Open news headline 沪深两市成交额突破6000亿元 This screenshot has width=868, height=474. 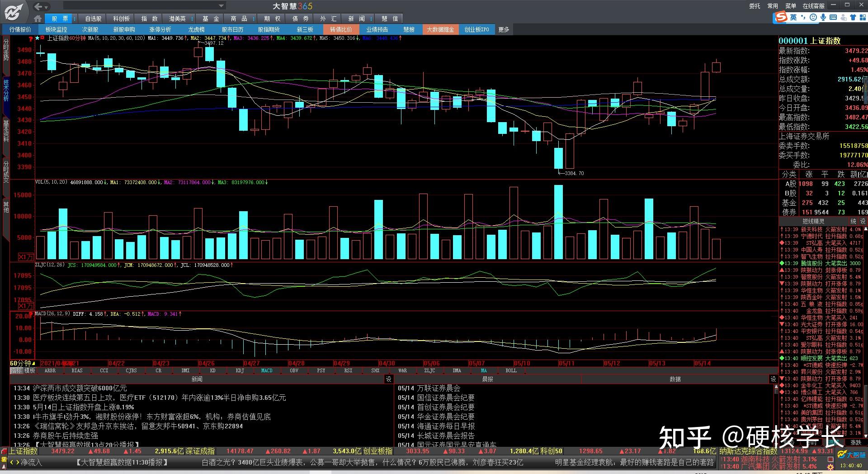coord(80,388)
